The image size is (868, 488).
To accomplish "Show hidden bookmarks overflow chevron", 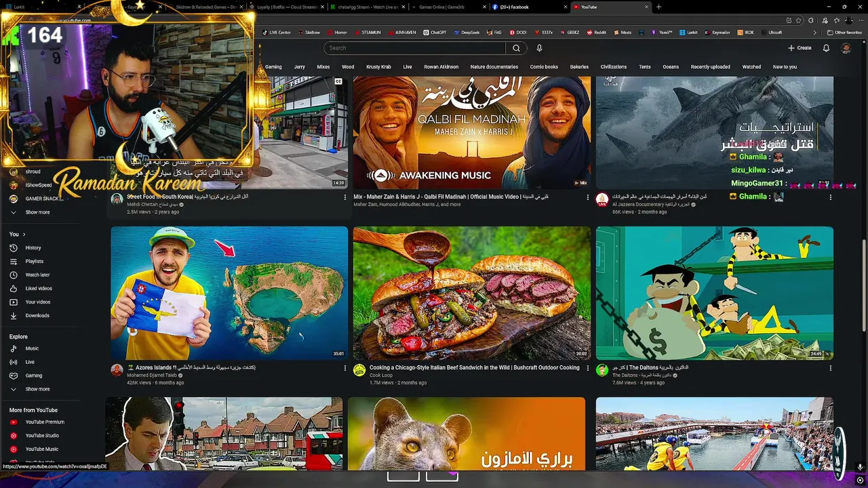I will (815, 33).
